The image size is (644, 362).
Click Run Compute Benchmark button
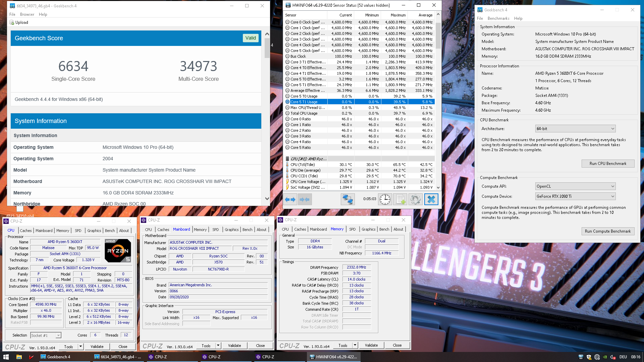tap(608, 231)
